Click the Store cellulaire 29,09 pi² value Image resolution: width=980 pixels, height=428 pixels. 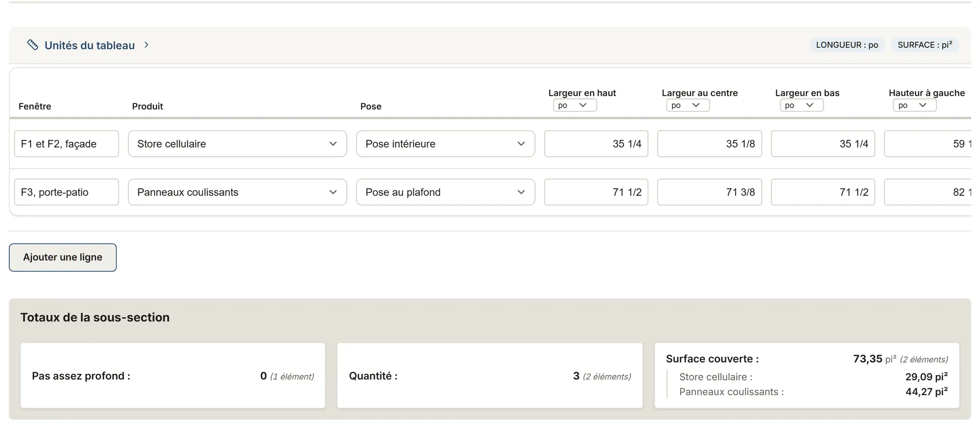coord(927,377)
